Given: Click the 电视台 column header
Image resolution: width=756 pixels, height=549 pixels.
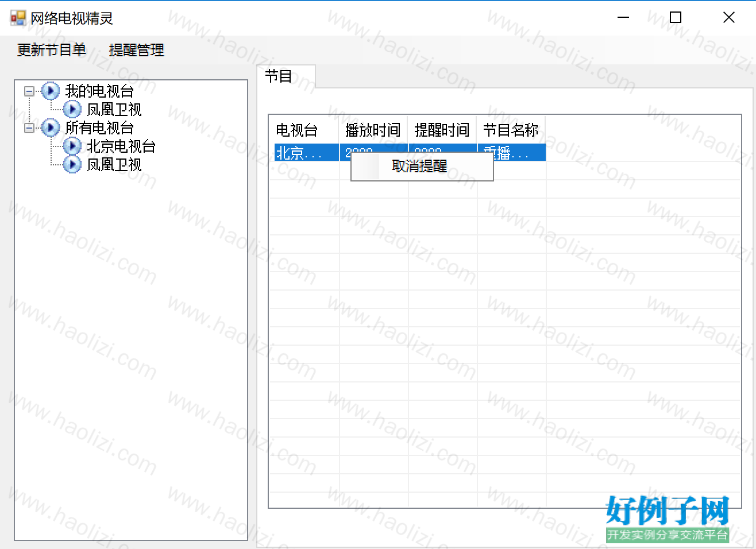Looking at the screenshot, I should (x=304, y=130).
